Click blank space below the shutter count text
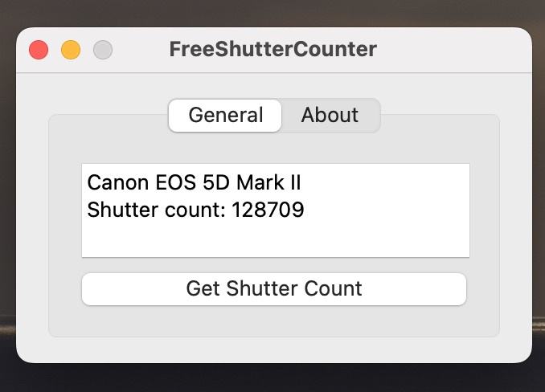Viewport: 545px width, 392px height. tap(273, 241)
